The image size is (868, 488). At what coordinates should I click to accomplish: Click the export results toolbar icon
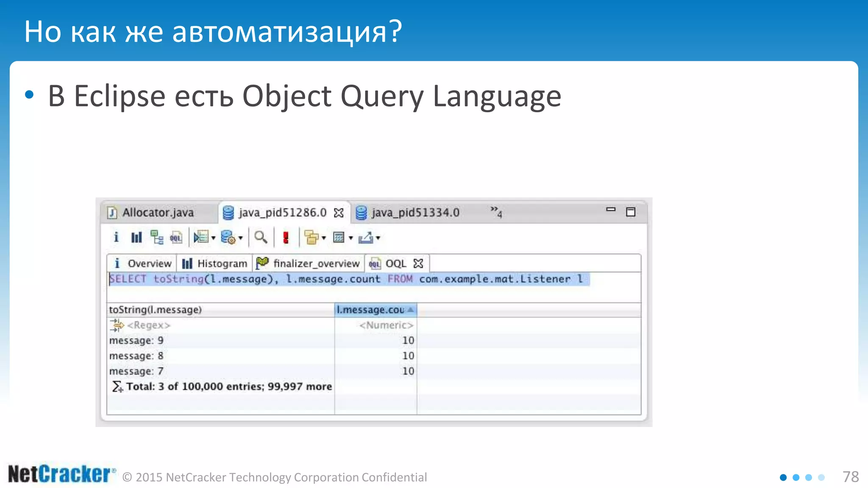click(x=366, y=237)
